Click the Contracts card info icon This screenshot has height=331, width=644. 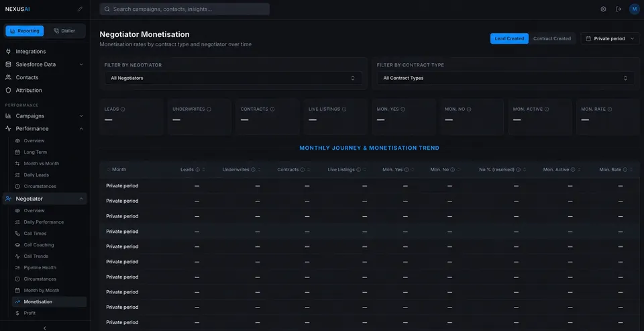coord(272,109)
